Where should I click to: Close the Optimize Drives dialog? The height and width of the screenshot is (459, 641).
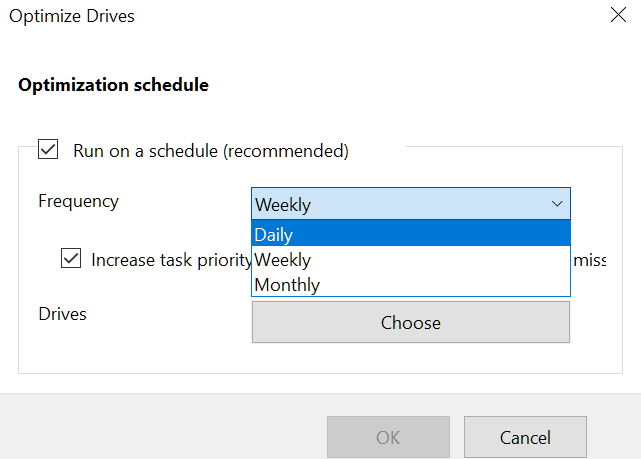[617, 16]
